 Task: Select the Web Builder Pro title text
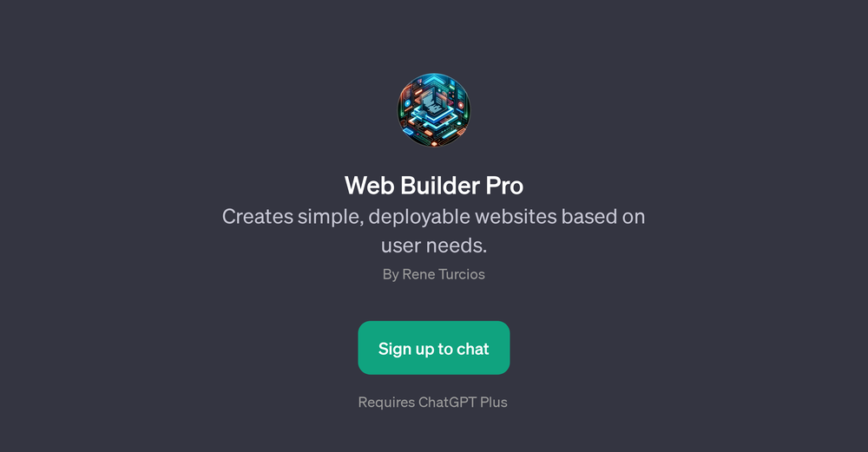coord(434,186)
